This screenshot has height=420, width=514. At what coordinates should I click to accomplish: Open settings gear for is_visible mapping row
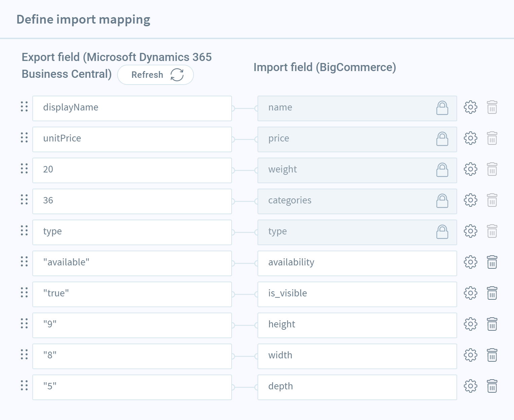(470, 293)
